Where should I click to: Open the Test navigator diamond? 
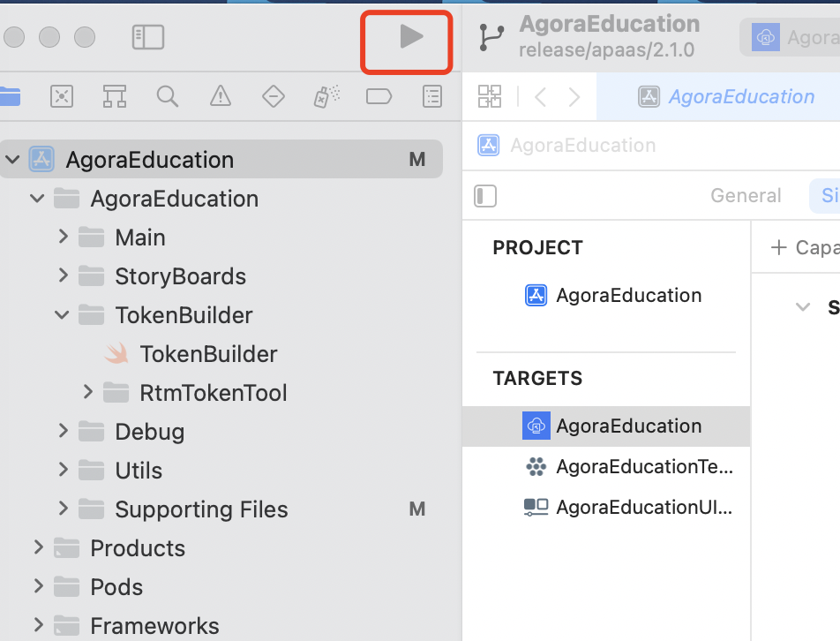(x=274, y=97)
